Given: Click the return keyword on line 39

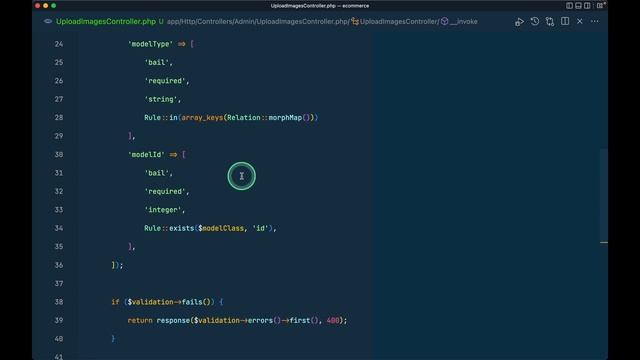Looking at the screenshot, I should tap(140, 320).
